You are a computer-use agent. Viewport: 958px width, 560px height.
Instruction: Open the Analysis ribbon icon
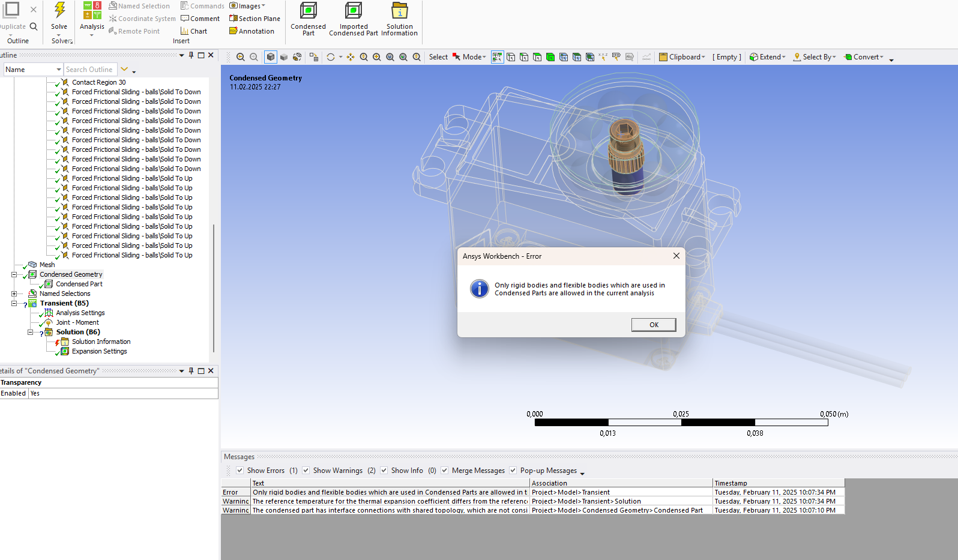[92, 10]
